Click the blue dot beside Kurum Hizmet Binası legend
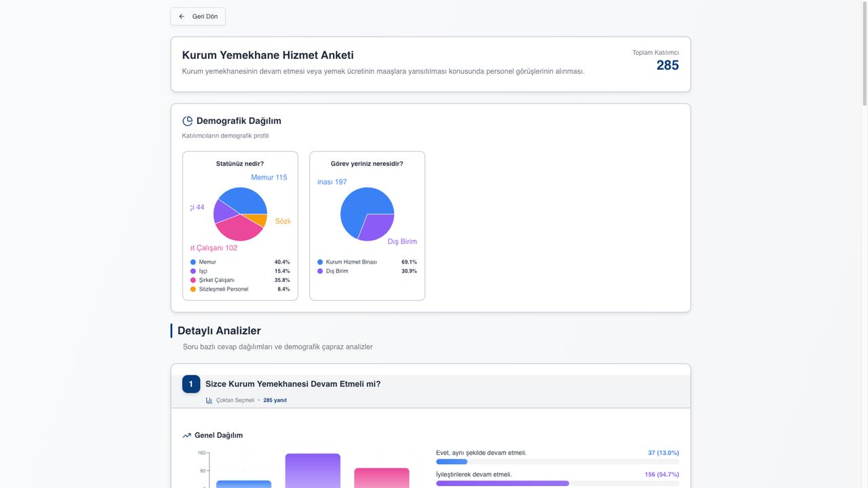868x488 pixels. [320, 262]
